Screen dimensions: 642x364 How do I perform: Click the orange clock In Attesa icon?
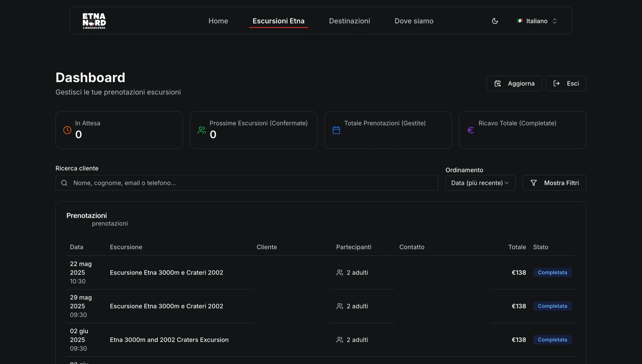tap(67, 130)
